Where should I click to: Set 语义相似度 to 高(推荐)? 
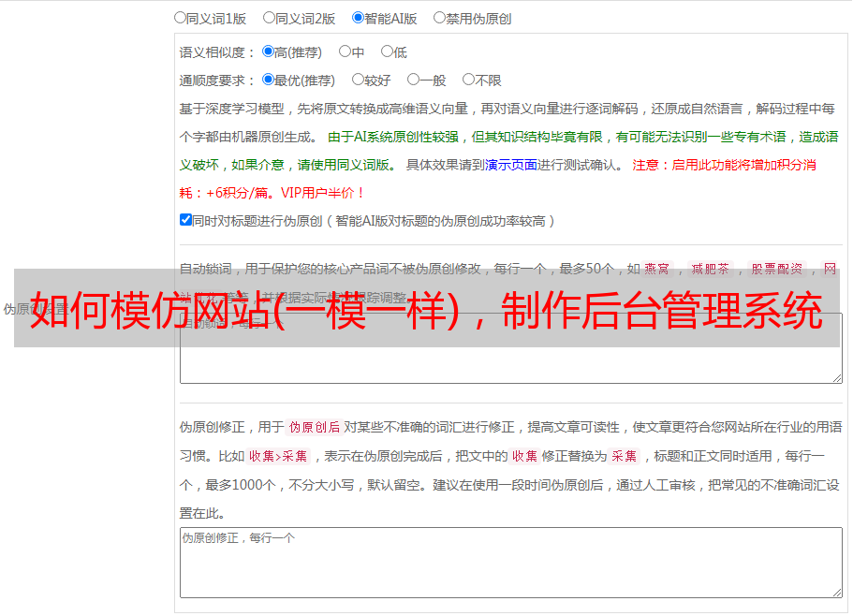268,51
